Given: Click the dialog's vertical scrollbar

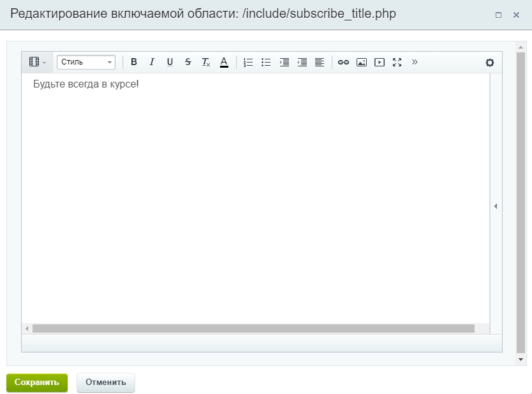Looking at the screenshot, I should [x=521, y=203].
